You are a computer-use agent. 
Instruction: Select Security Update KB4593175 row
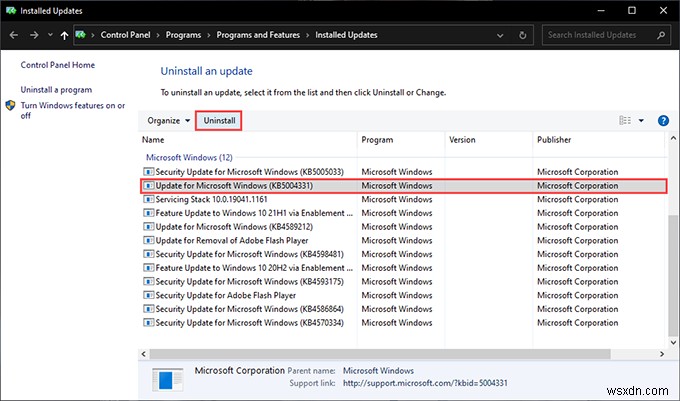pyautogui.click(x=403, y=282)
